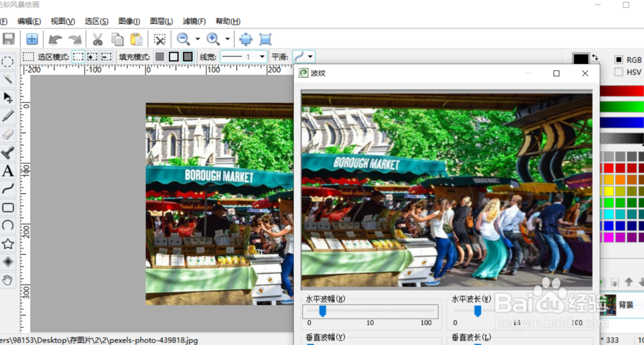Image resolution: width=644 pixels, height=345 pixels.
Task: Click the 水平波长 slider handle
Action: (x=478, y=312)
